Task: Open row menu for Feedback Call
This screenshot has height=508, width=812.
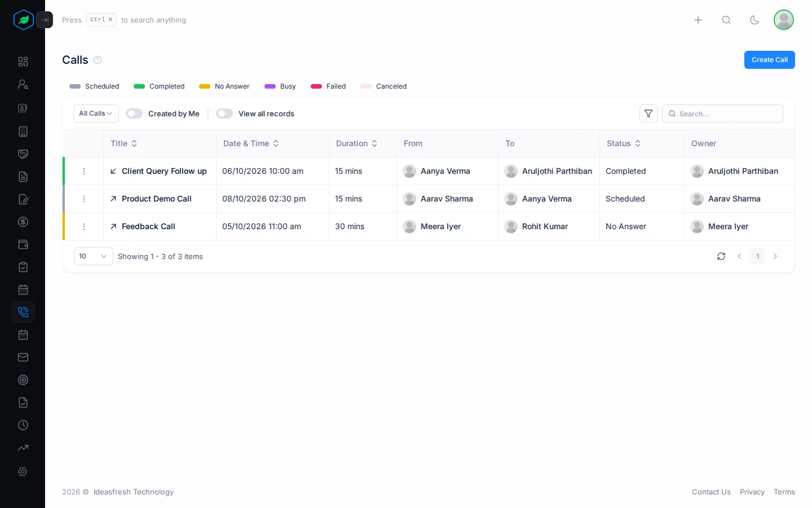Action: [84, 226]
